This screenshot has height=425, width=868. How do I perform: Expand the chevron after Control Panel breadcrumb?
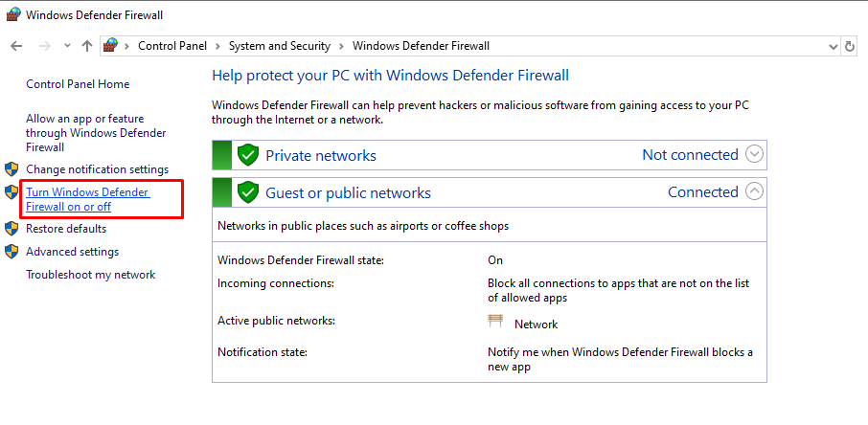pos(218,46)
